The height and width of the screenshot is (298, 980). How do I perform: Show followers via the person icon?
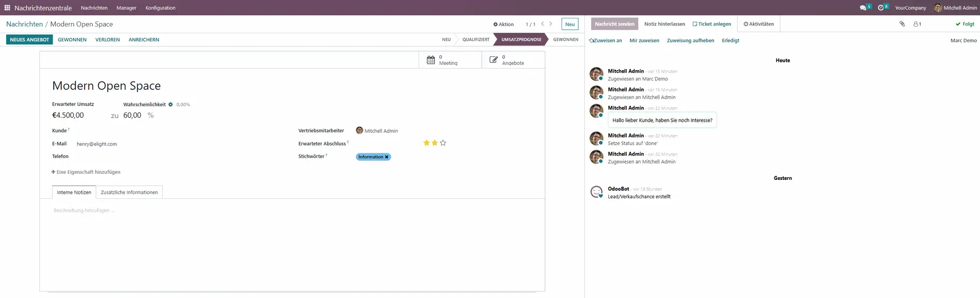[917, 24]
